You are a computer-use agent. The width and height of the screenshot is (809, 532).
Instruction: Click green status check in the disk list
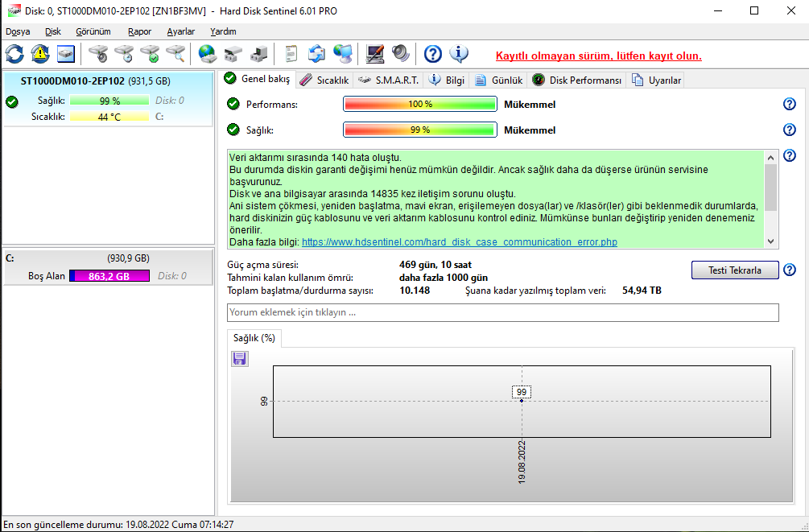click(12, 101)
